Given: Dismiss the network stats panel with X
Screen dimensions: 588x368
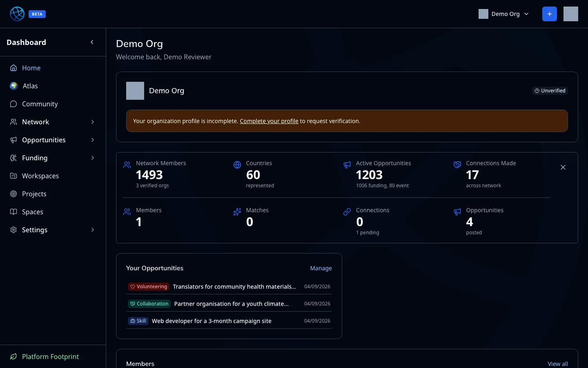Looking at the screenshot, I should [x=563, y=167].
